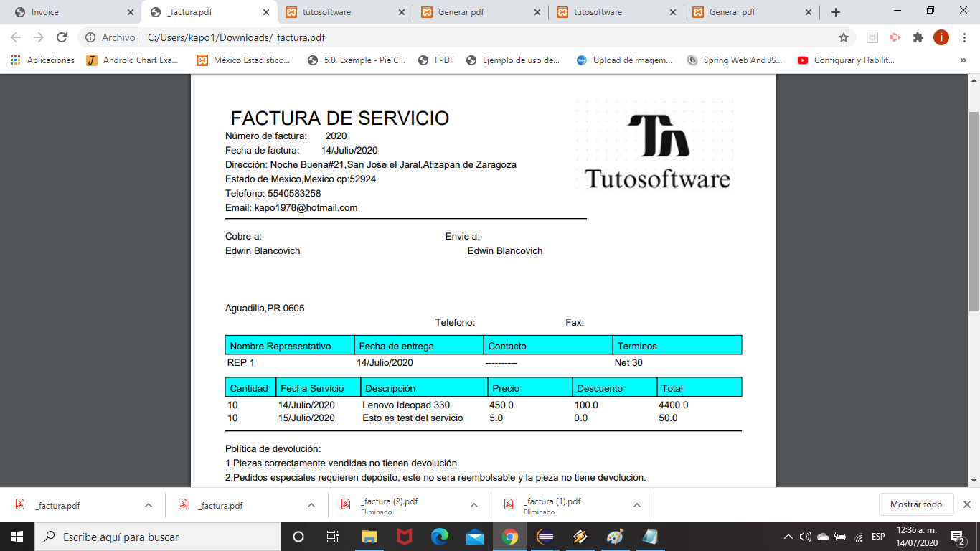Open Task View on the taskbar
This screenshot has height=551, width=980.
pos(333,537)
